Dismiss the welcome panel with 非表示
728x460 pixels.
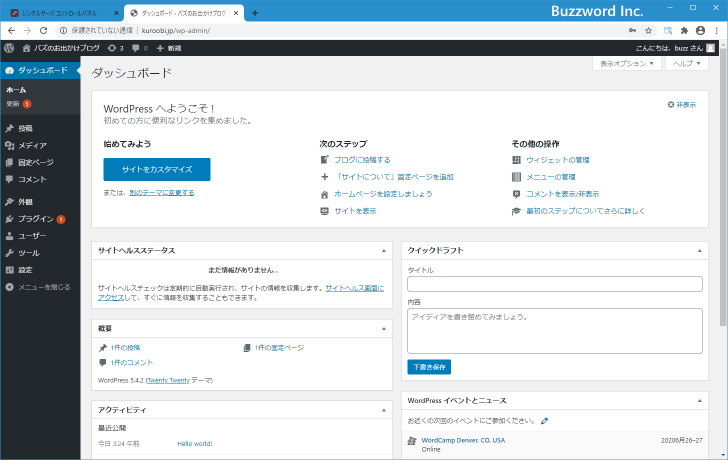coord(682,104)
